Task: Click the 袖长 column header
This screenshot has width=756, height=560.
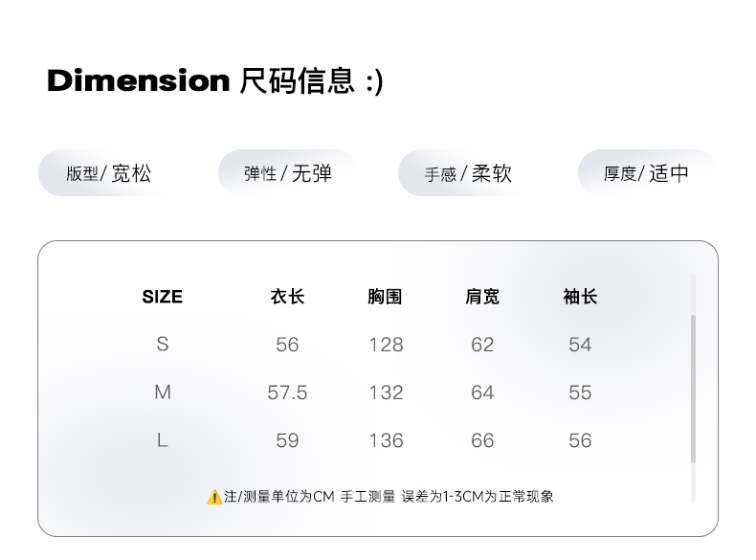Action: point(580,297)
